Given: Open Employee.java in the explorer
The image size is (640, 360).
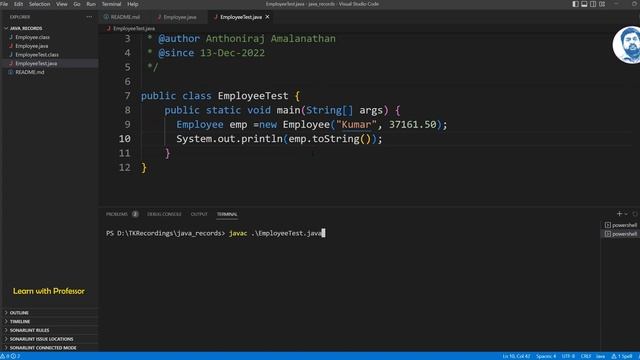Looking at the screenshot, I should (x=49, y=46).
